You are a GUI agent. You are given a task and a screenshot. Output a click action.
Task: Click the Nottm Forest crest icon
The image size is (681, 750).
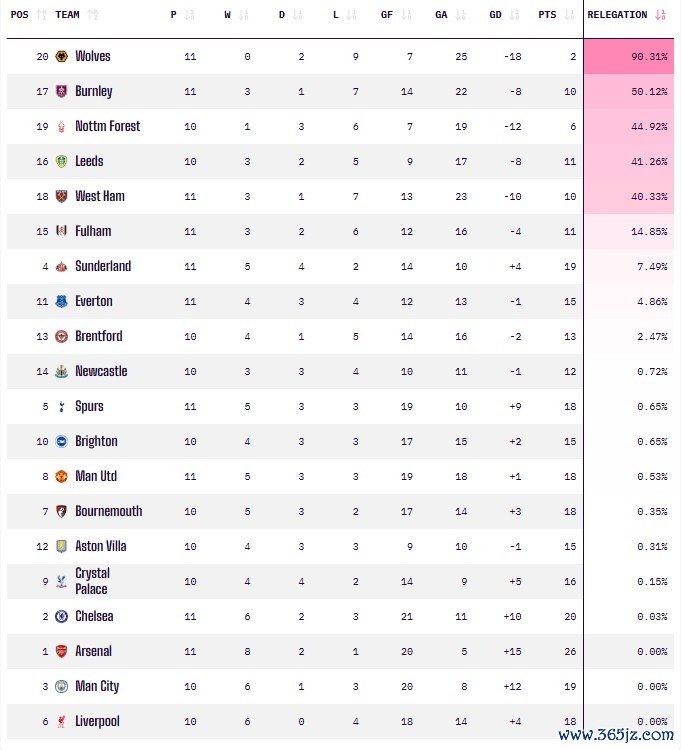point(62,127)
